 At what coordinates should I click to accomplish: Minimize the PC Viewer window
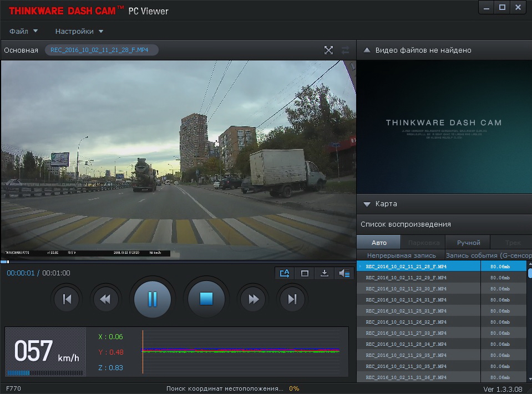[x=486, y=7]
